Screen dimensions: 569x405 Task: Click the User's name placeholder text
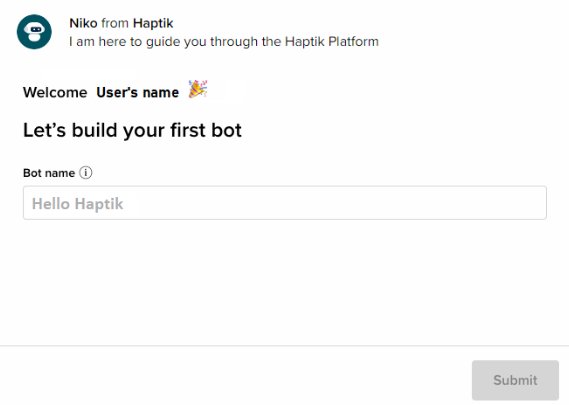[x=138, y=92]
